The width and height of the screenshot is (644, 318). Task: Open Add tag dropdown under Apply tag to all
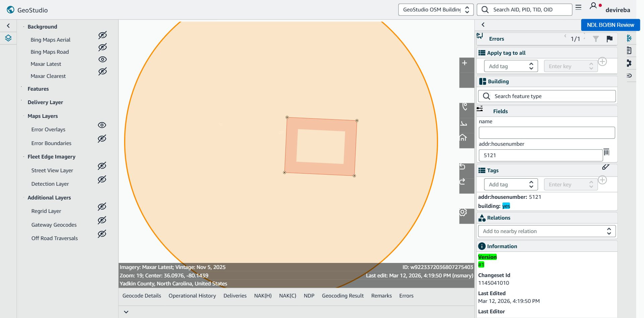(511, 66)
